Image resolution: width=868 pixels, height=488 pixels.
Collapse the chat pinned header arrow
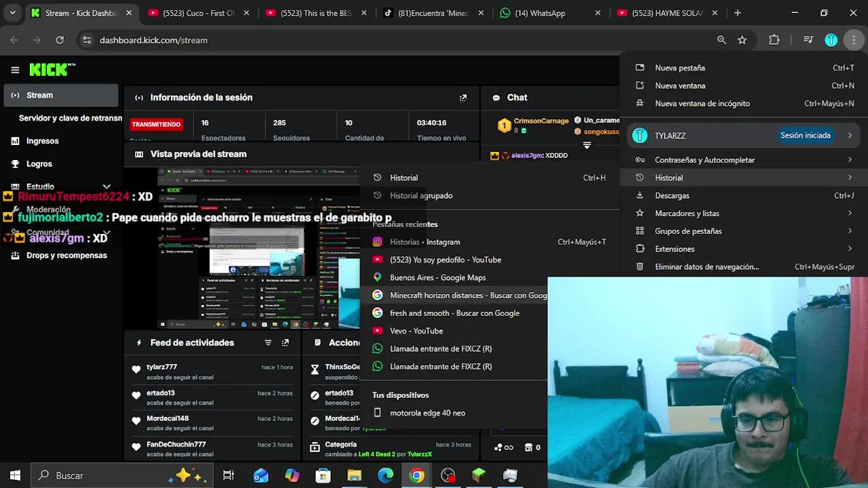click(587, 145)
